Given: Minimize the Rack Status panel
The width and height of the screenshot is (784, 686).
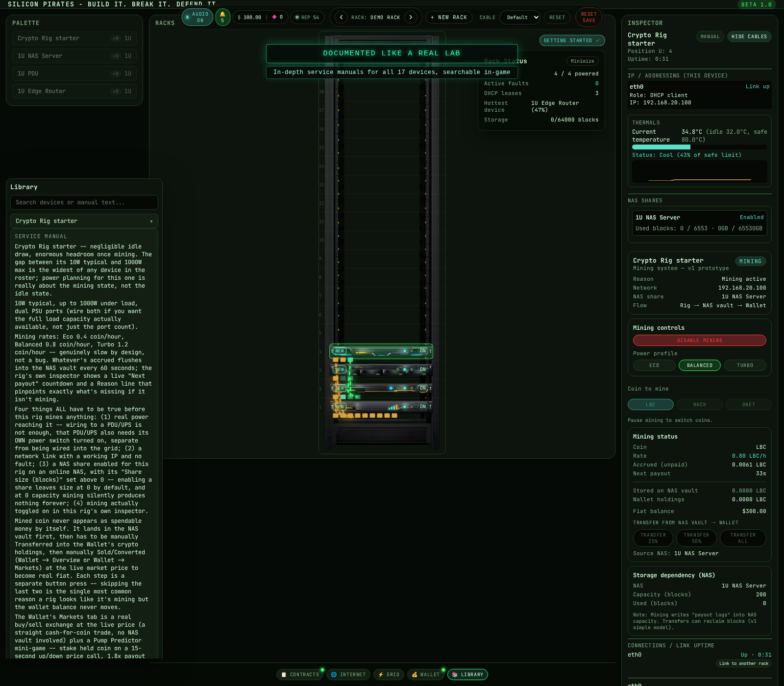Looking at the screenshot, I should [x=583, y=61].
